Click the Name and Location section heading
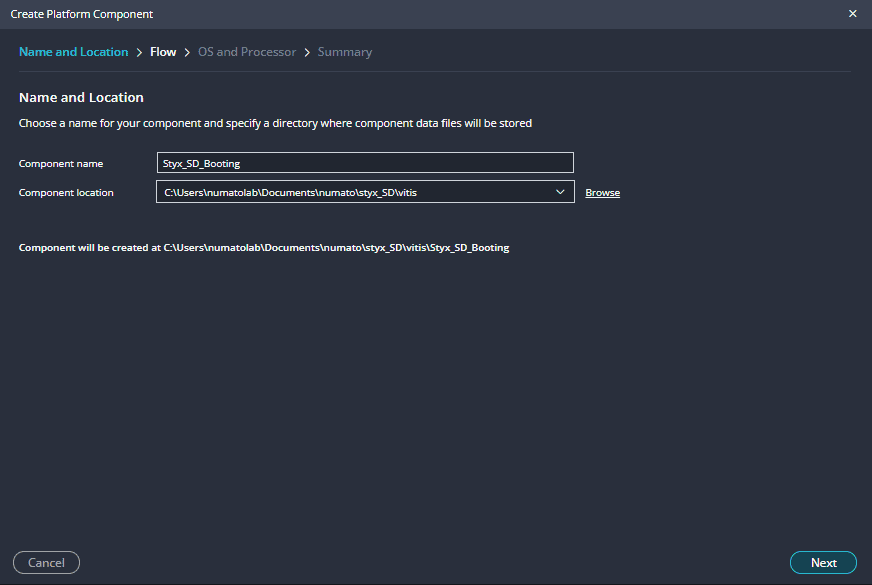Viewport: 872px width, 585px height. [x=81, y=98]
